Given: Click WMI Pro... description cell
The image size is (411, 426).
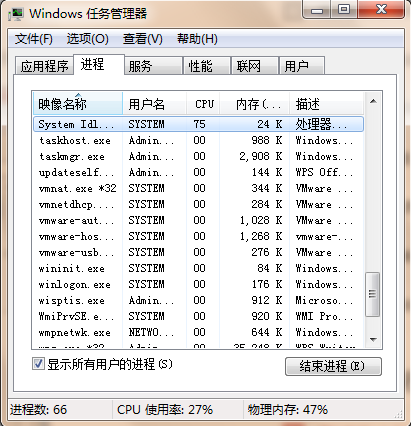Looking at the screenshot, I should (324, 316).
